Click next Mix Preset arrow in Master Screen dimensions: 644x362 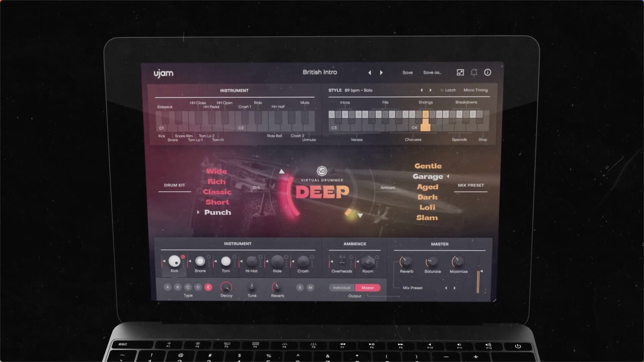455,288
